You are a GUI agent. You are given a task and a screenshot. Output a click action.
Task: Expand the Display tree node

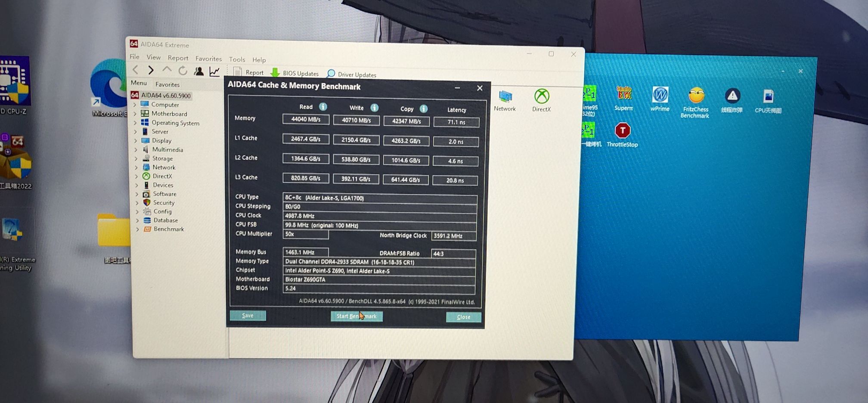(135, 140)
